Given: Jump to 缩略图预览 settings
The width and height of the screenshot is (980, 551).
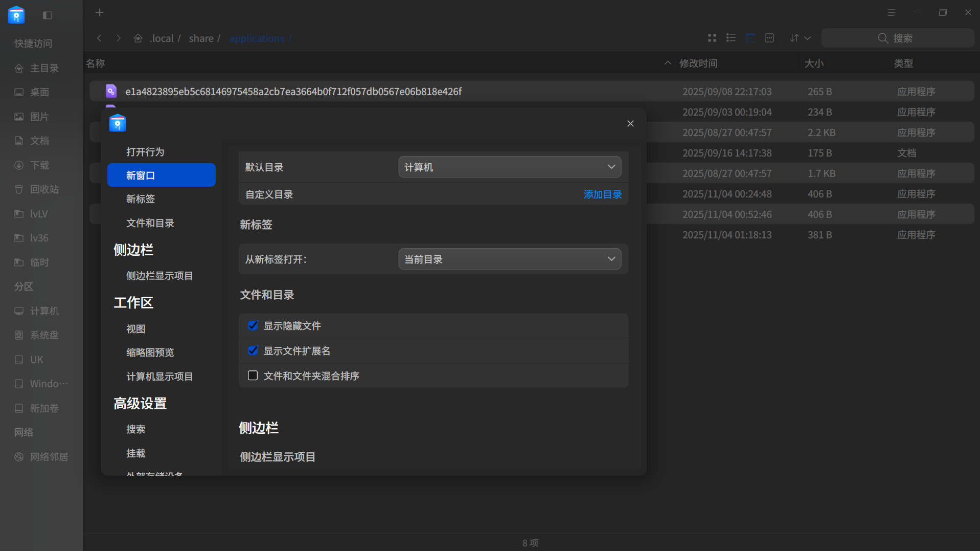Looking at the screenshot, I should (150, 352).
